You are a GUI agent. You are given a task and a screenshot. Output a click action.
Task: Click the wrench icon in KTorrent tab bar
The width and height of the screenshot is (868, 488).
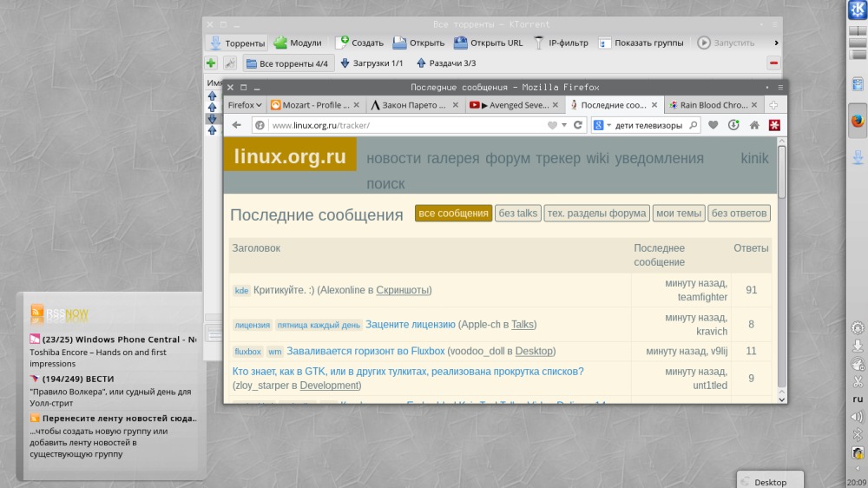pos(230,63)
